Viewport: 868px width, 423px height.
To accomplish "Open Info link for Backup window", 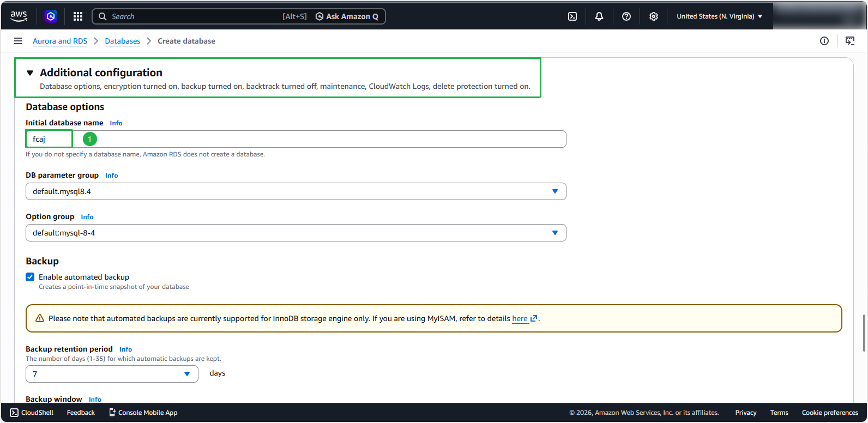I will [95, 400].
